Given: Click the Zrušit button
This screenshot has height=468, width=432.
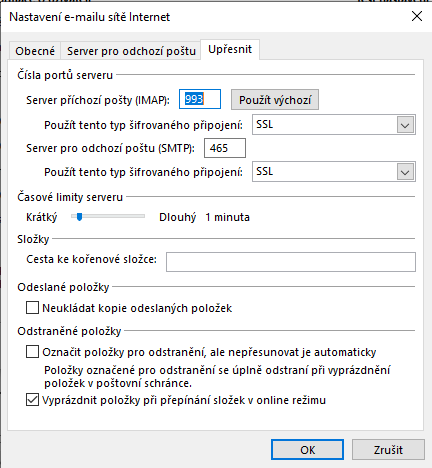Looking at the screenshot, I should click(x=388, y=450).
